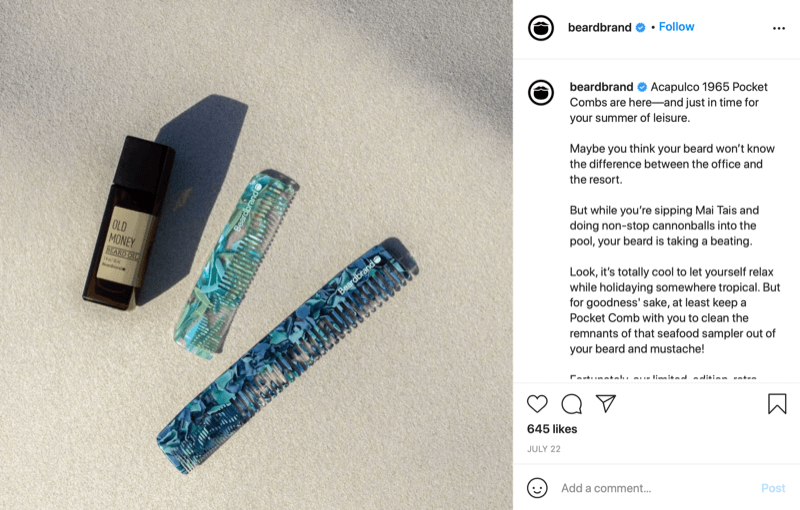This screenshot has width=800, height=510.
Task: Click the beardbrand avatar in the header
Action: (x=541, y=28)
